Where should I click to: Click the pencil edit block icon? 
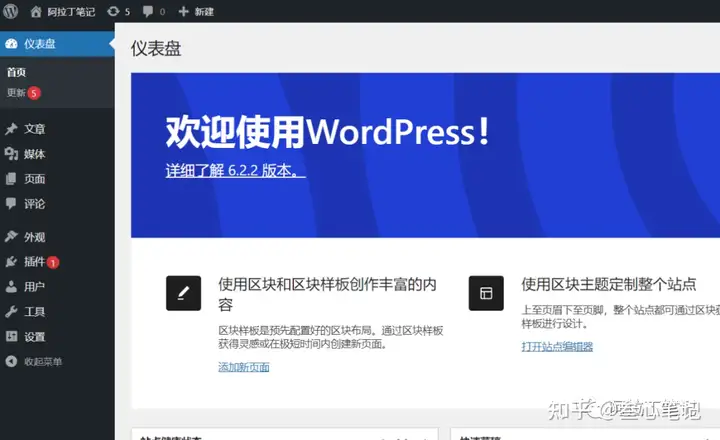[x=183, y=293]
